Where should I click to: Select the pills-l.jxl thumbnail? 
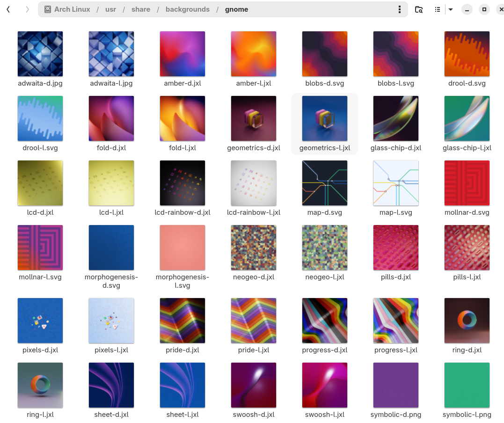click(x=467, y=248)
